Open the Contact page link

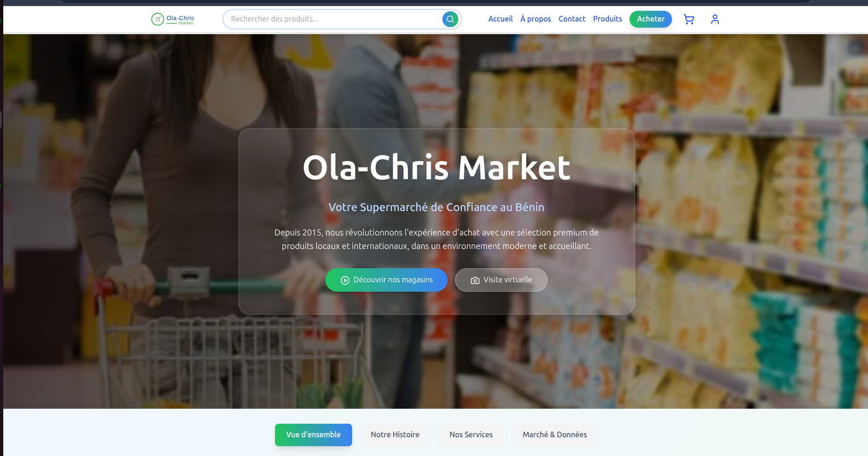pos(572,19)
